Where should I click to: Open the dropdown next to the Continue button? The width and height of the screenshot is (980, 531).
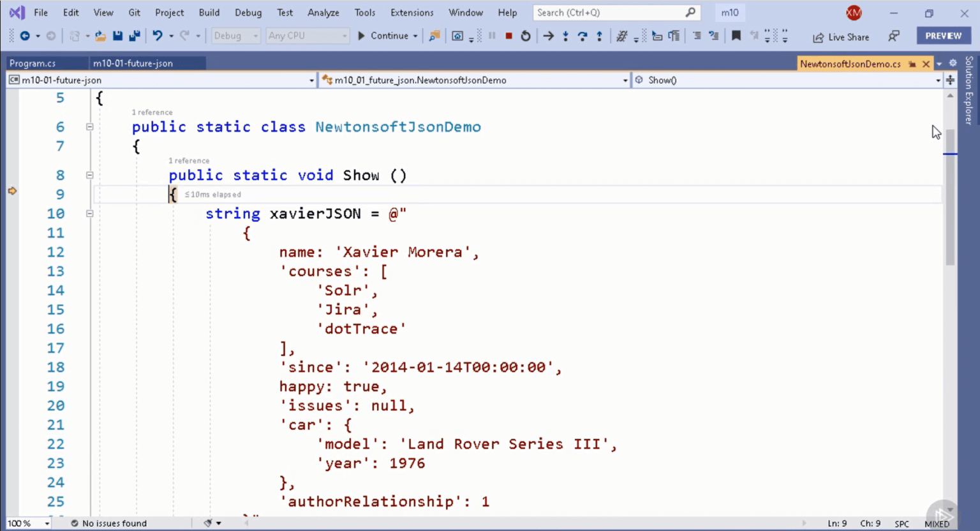coord(415,36)
